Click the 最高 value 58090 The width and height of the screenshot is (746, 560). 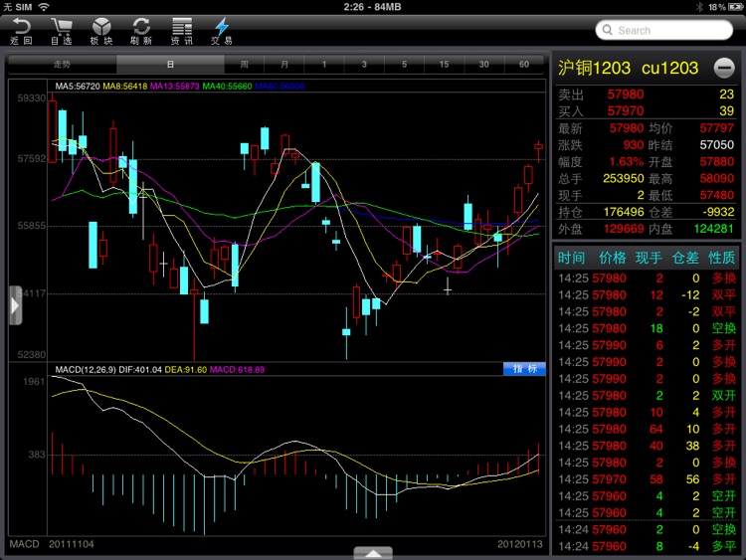pos(716,178)
